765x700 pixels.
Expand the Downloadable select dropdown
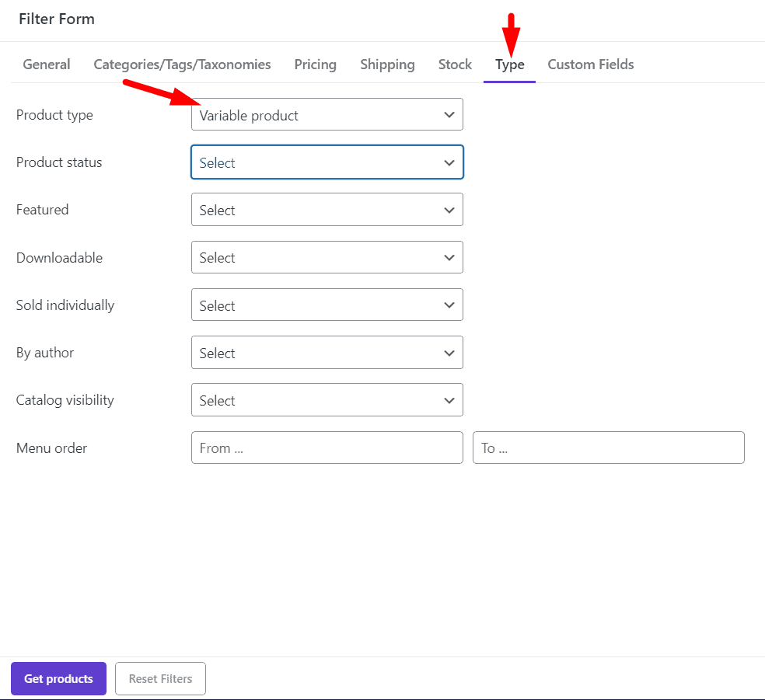[327, 257]
